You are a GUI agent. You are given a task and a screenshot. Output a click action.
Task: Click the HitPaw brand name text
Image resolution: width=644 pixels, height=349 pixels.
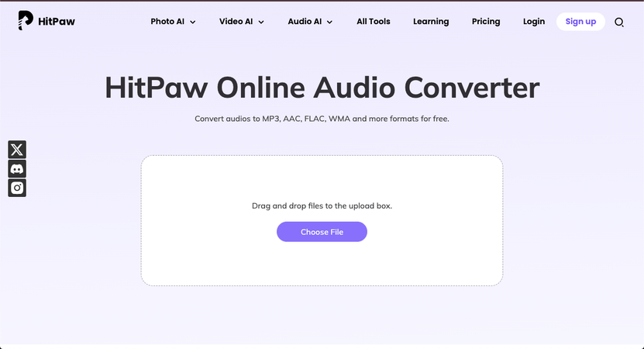pyautogui.click(x=57, y=22)
